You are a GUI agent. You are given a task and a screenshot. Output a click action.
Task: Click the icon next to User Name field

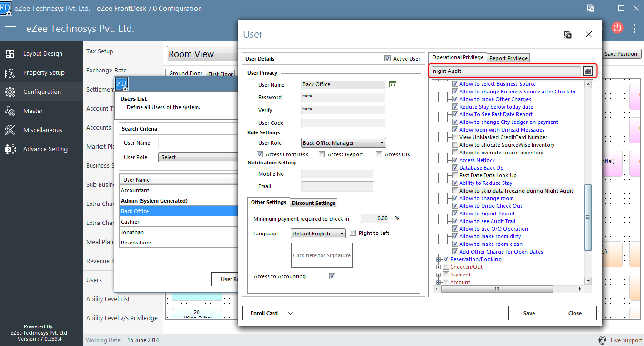point(392,84)
